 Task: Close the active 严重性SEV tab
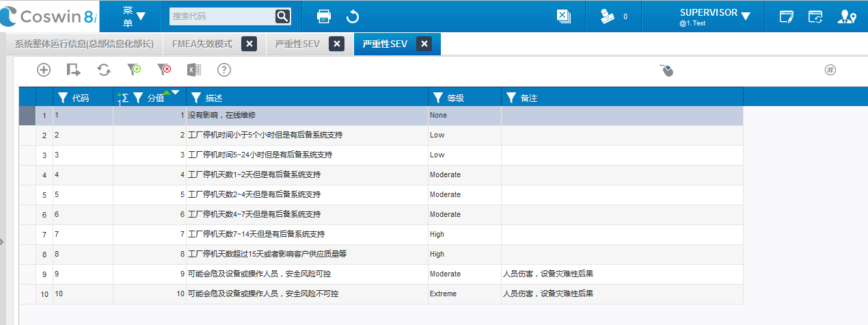pyautogui.click(x=424, y=44)
